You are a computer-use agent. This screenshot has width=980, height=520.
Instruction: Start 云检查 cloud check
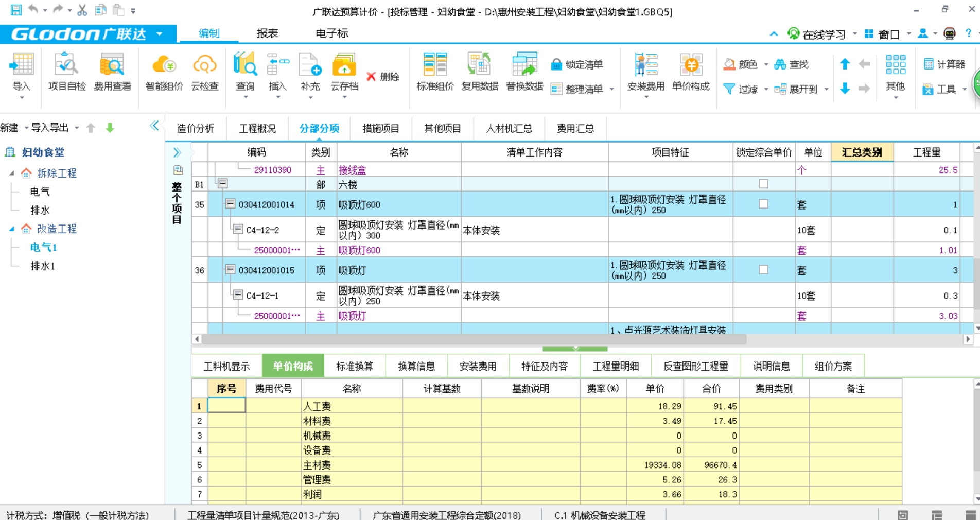[x=205, y=73]
